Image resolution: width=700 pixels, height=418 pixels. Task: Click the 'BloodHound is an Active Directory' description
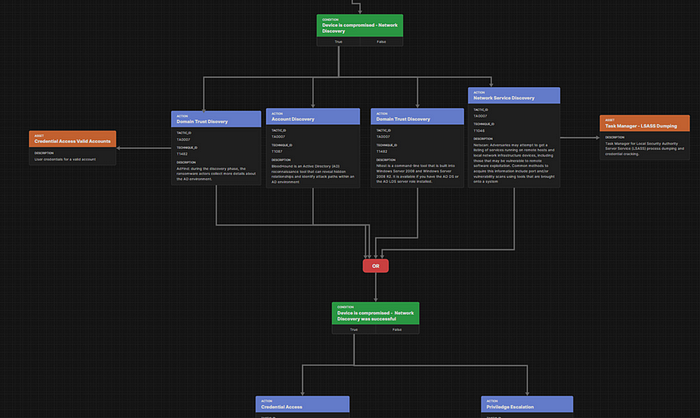(312, 174)
